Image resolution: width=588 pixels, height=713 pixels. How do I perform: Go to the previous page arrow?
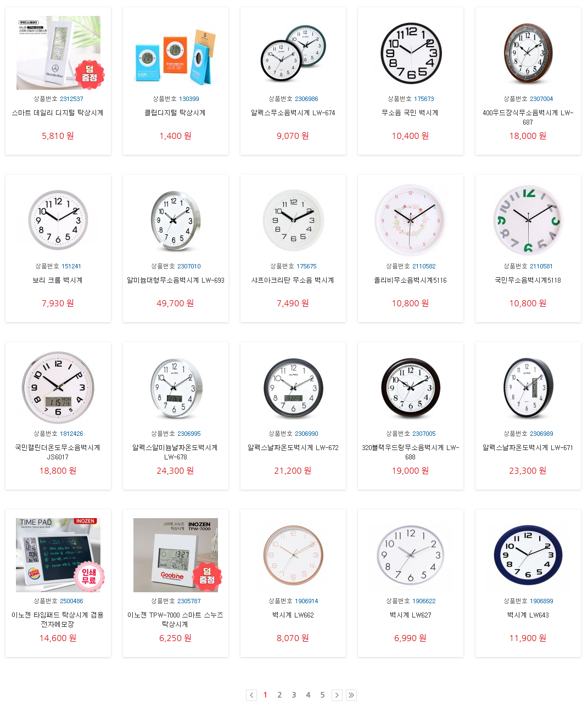251,695
